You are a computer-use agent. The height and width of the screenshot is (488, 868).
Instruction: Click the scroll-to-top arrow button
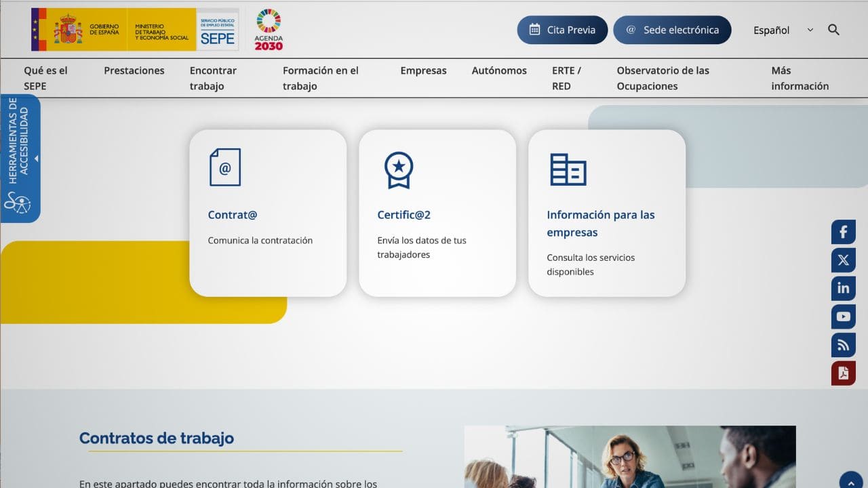tap(851, 481)
